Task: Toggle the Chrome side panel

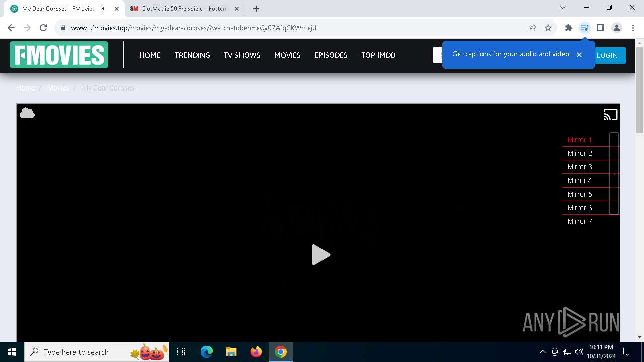Action: pyautogui.click(x=600, y=28)
